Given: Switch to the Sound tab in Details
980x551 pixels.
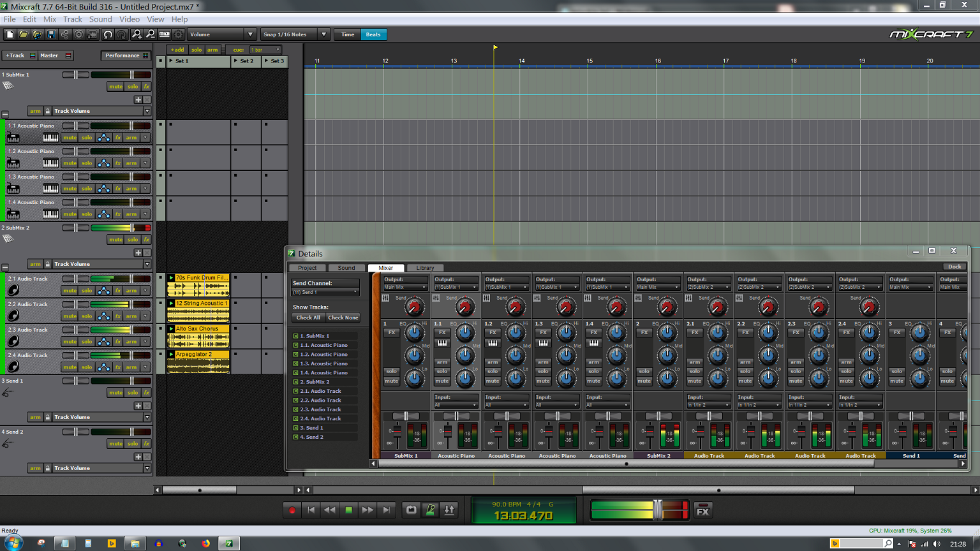Looking at the screenshot, I should pyautogui.click(x=346, y=268).
